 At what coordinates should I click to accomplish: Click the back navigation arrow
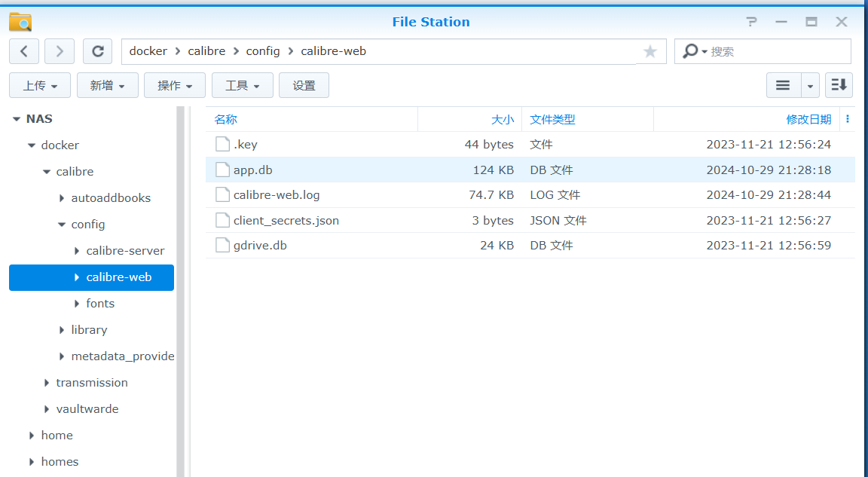click(23, 50)
